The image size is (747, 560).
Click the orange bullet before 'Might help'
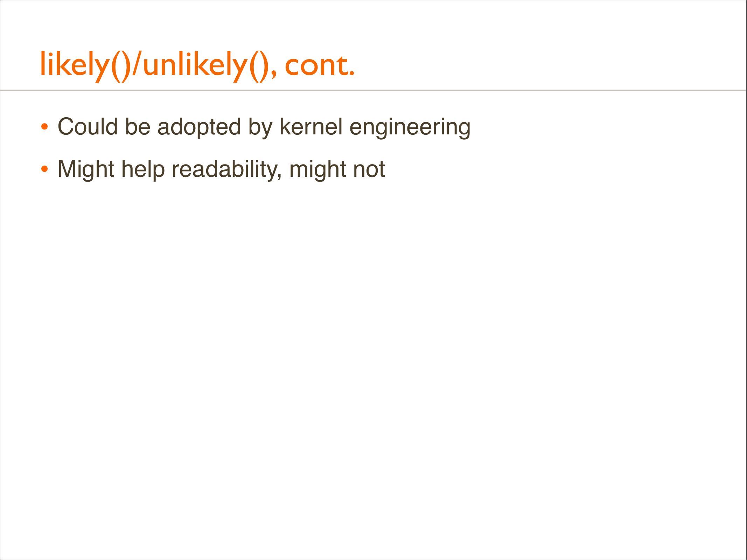pyautogui.click(x=44, y=169)
